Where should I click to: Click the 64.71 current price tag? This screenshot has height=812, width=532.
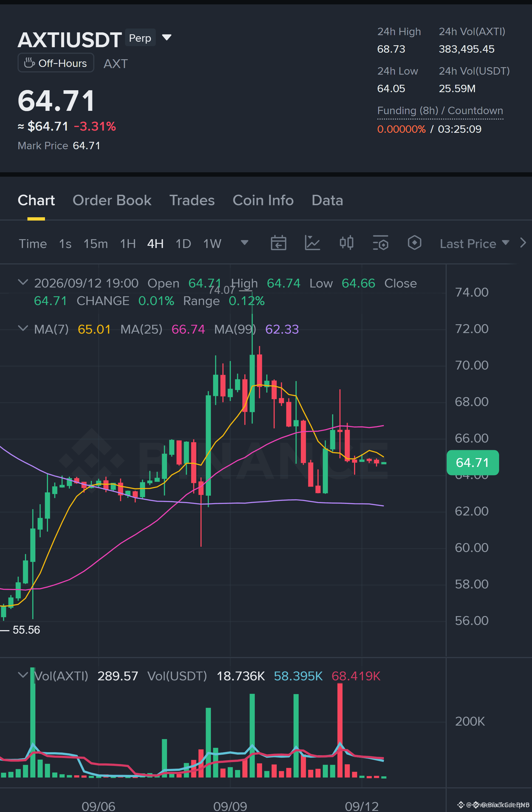pos(473,462)
